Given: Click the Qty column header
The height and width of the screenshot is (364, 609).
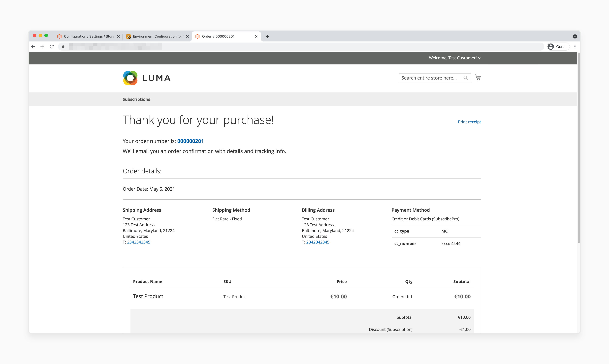Looking at the screenshot, I should tap(409, 282).
